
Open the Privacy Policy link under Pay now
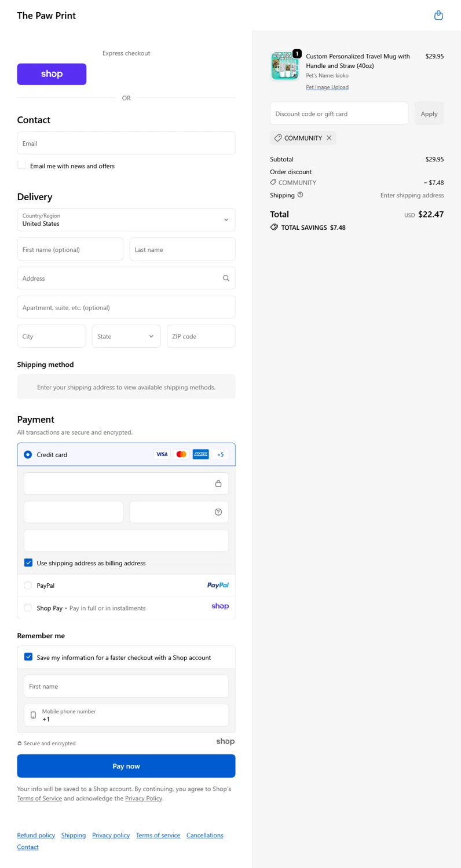click(144, 799)
